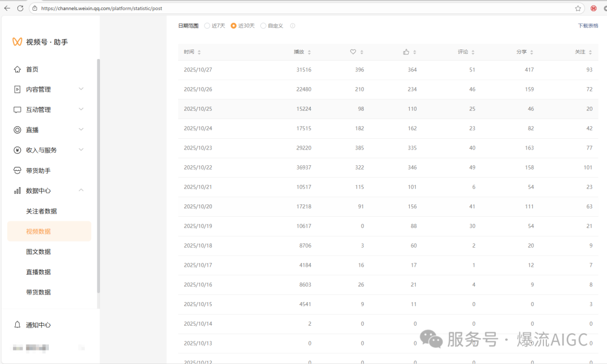Open 通知中心 in the sidebar
This screenshot has width=607, height=364.
click(38, 325)
